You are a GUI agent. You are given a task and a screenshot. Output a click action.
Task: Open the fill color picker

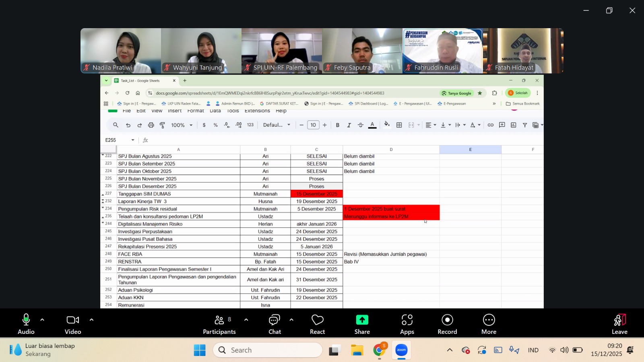click(387, 125)
